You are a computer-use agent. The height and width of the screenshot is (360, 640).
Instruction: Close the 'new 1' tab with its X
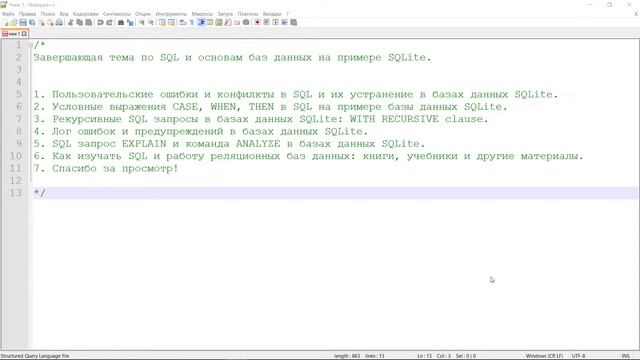(x=24, y=34)
